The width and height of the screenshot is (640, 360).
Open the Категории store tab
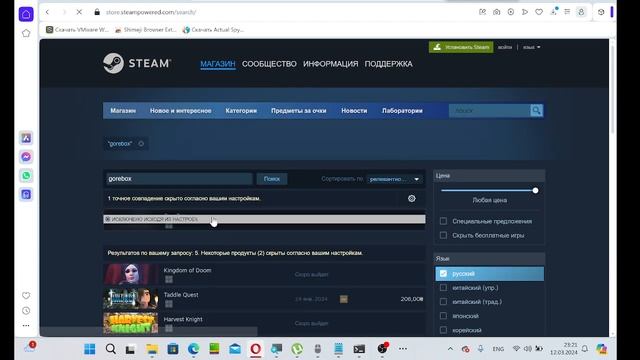(x=241, y=111)
